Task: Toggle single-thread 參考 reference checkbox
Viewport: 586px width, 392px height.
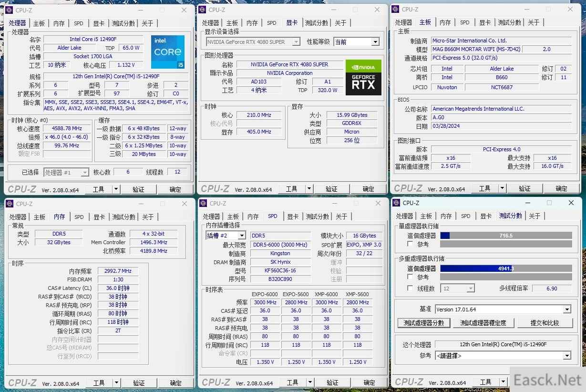Action: 410,244
